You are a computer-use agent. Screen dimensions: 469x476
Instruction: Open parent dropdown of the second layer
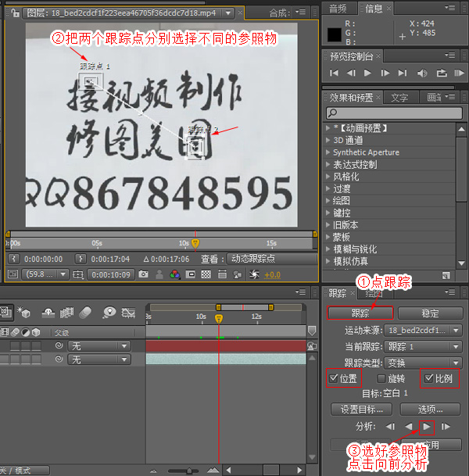click(99, 360)
